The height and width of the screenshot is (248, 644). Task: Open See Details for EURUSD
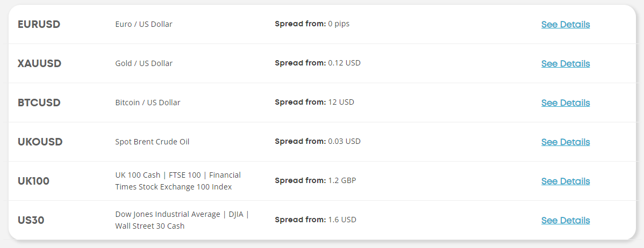click(566, 24)
